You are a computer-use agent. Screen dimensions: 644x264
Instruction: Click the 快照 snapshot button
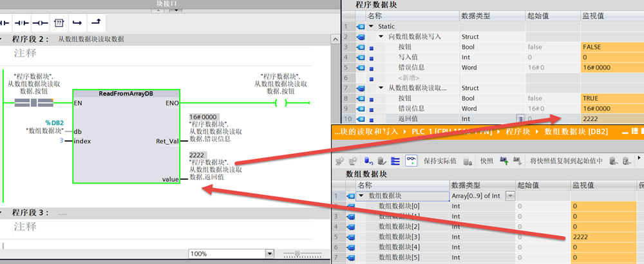click(486, 160)
